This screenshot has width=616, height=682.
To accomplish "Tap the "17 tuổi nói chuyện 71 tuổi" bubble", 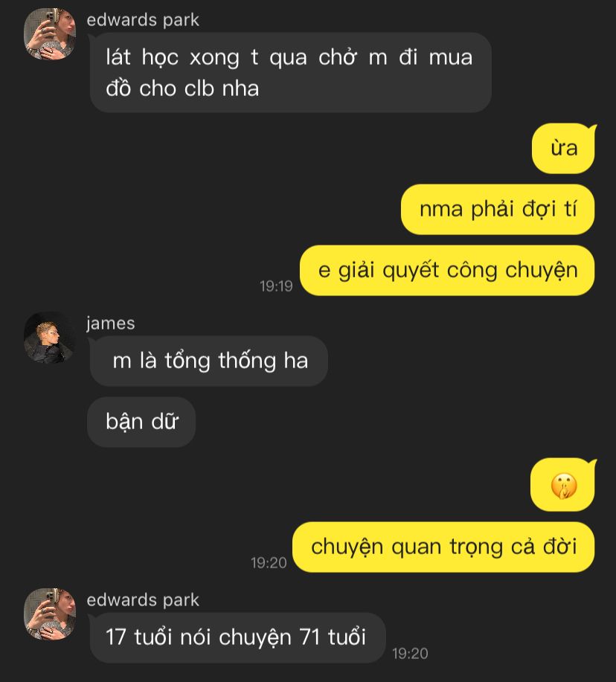I will pyautogui.click(x=237, y=637).
